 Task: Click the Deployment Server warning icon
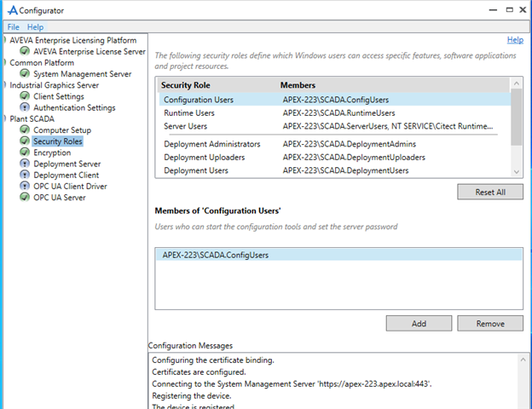click(x=25, y=164)
